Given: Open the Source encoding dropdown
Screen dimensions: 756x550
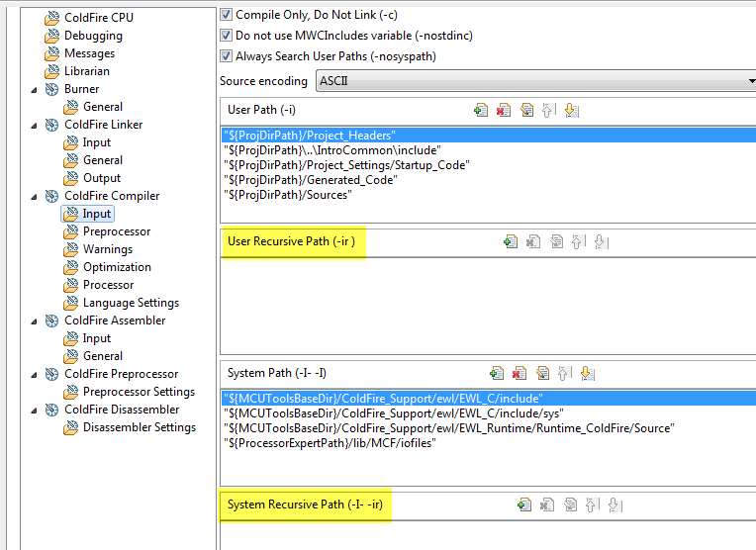Looking at the screenshot, I should pos(535,81).
